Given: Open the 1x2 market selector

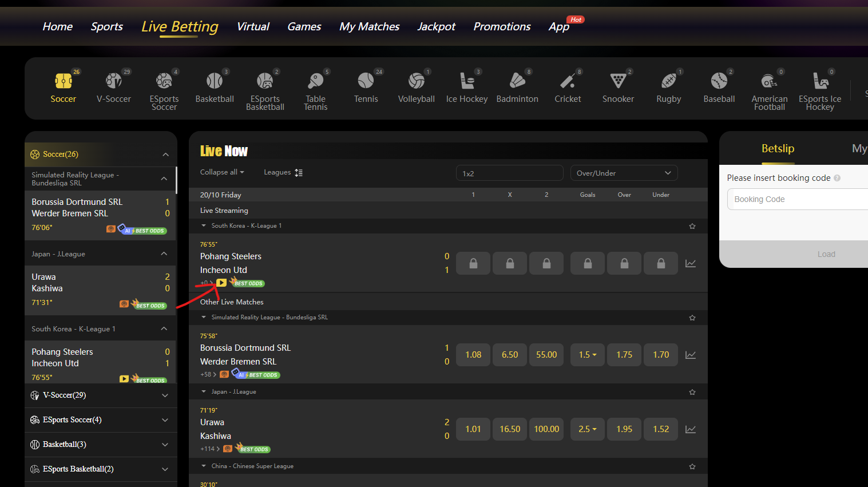Looking at the screenshot, I should click(510, 173).
